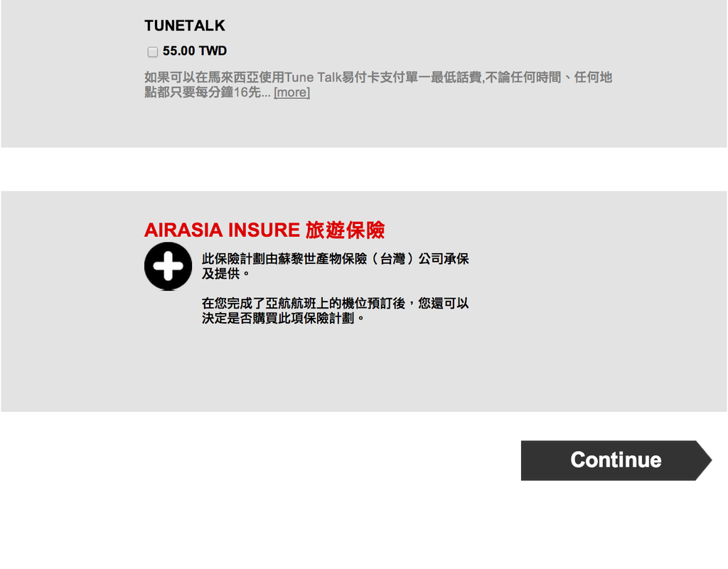Click the white cross inside black circle
Viewport: 728px width, 569px height.
(x=168, y=266)
